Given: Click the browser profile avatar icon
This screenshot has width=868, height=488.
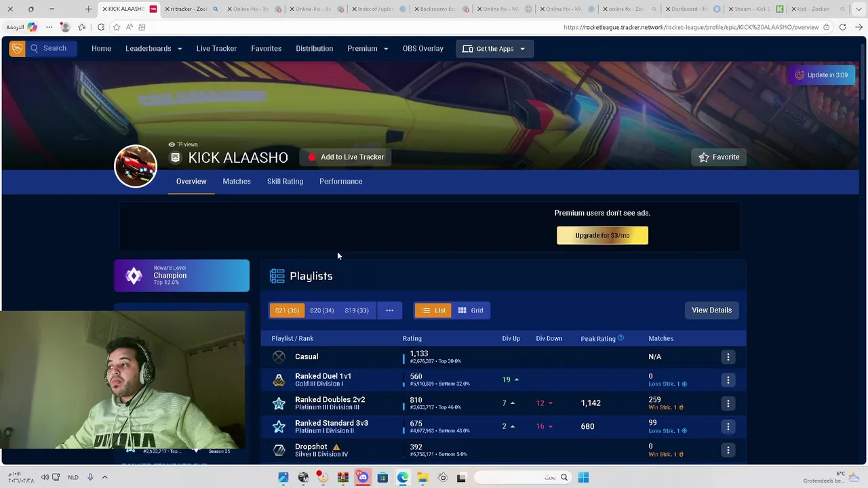Looking at the screenshot, I should pos(65,27).
